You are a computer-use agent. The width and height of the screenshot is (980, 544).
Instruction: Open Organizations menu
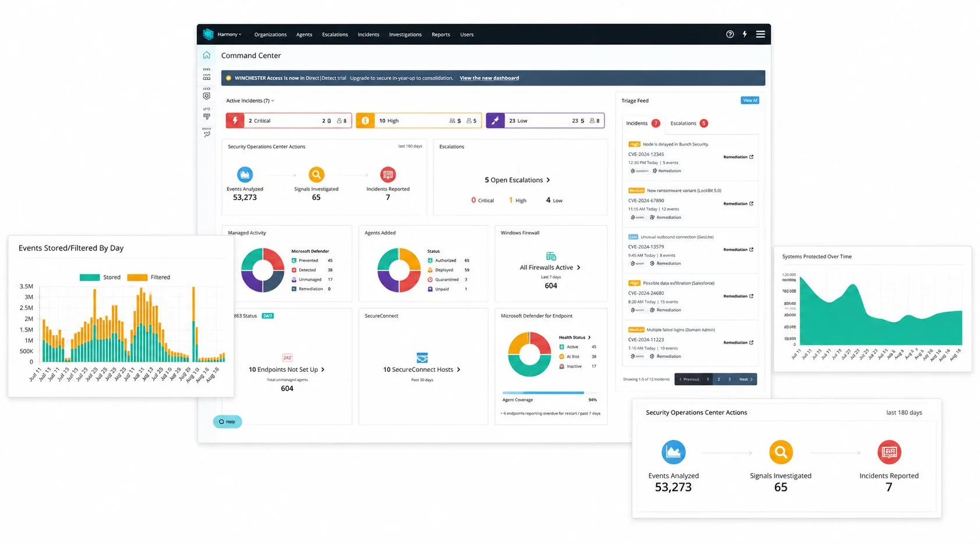270,34
